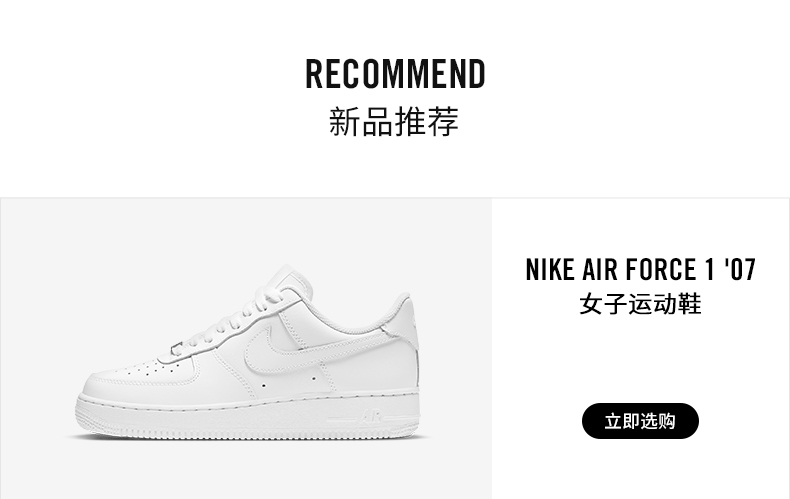Click the AIR logo on the midsole
This screenshot has width=790, height=499.
pyautogui.click(x=370, y=418)
